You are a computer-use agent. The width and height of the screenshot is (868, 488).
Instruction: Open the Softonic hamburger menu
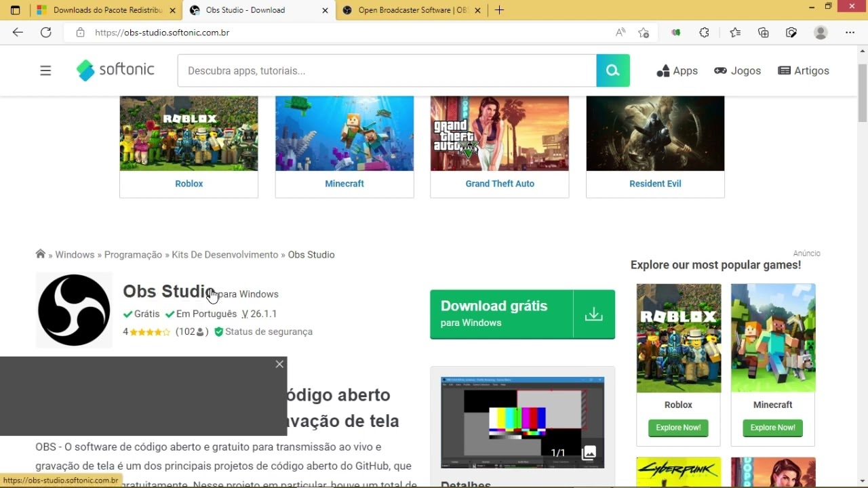45,70
